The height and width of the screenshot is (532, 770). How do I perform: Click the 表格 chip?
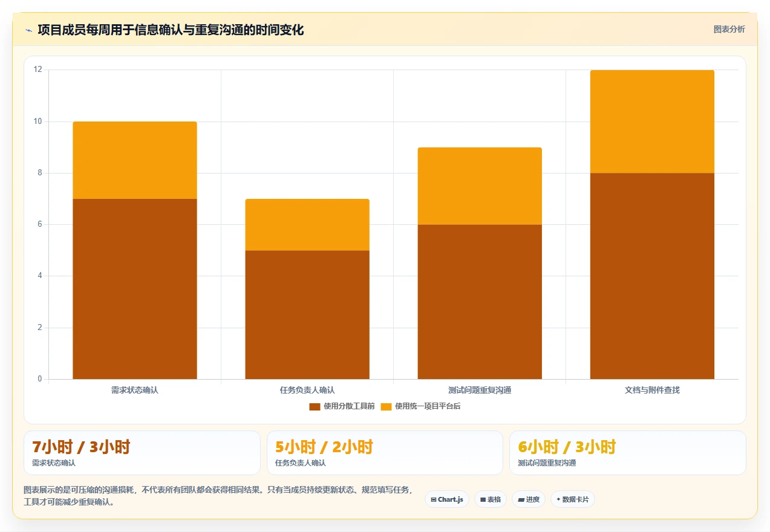(x=491, y=499)
